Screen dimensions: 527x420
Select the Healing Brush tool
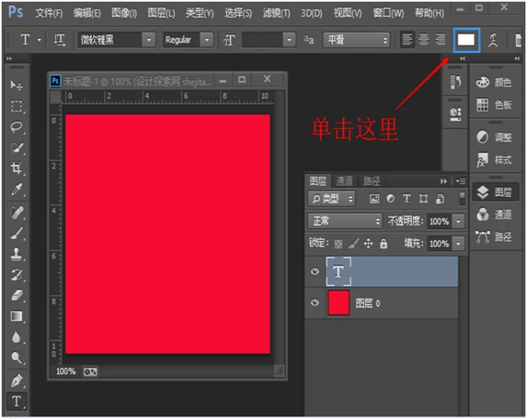coord(16,213)
